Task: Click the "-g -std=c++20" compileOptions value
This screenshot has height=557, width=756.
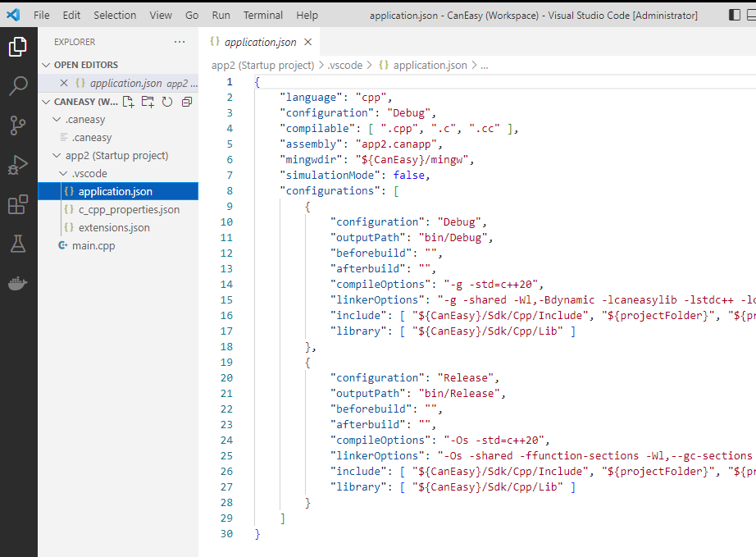Action: (x=490, y=285)
